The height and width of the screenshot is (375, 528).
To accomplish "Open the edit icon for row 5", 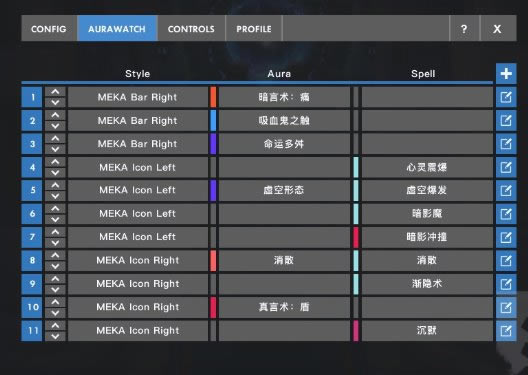I will pyautogui.click(x=506, y=191).
